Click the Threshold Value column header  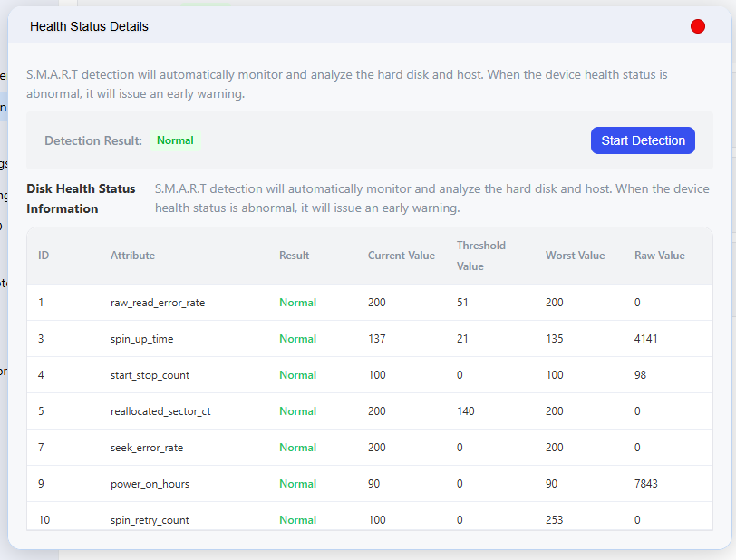(481, 256)
